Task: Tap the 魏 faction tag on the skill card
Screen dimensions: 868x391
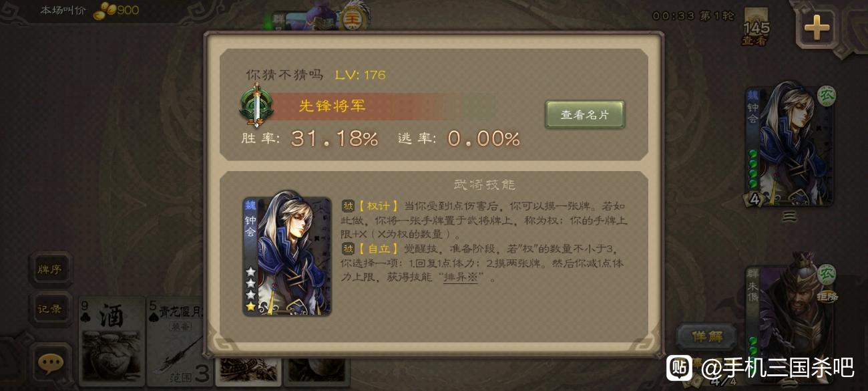Action: point(250,205)
